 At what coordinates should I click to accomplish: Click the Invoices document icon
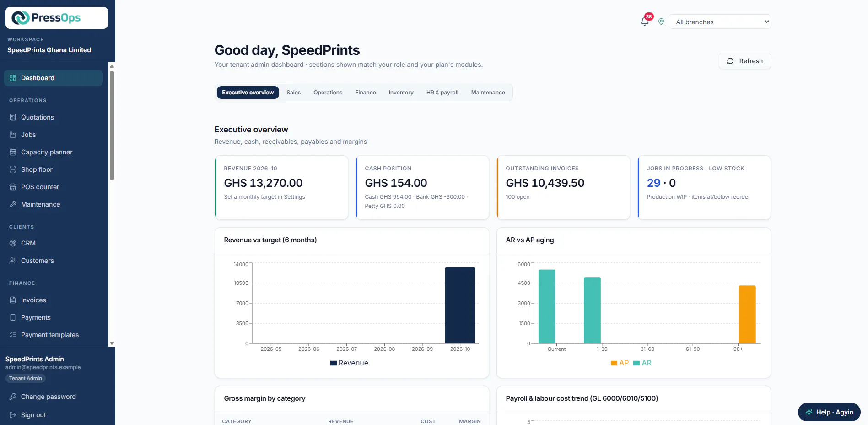pos(13,300)
